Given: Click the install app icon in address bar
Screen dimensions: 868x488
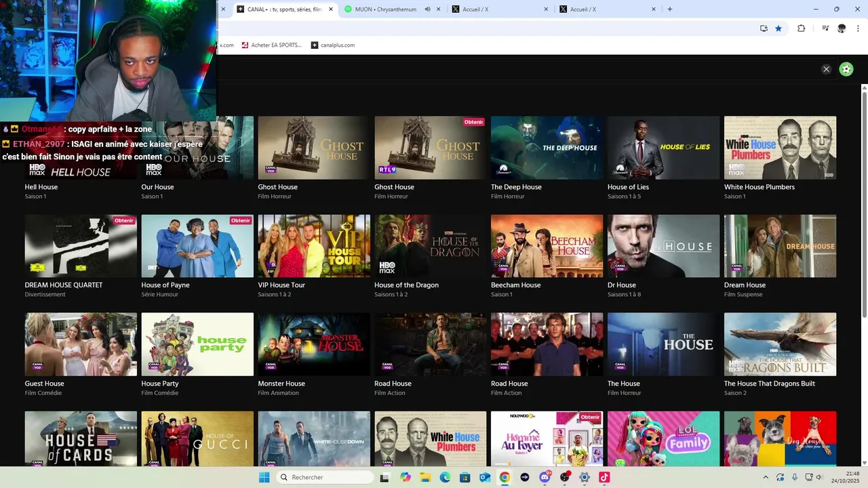Looking at the screenshot, I should 764,28.
